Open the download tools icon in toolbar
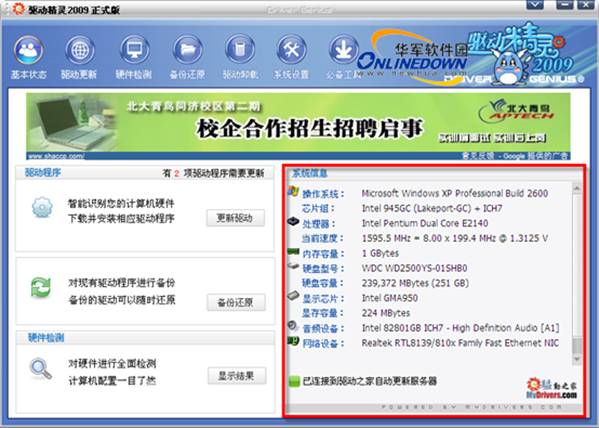The height and width of the screenshot is (428, 599). click(x=343, y=50)
